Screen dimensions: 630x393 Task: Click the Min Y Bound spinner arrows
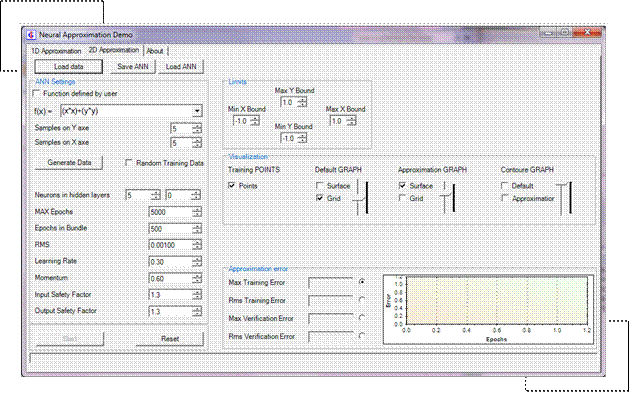click(302, 138)
